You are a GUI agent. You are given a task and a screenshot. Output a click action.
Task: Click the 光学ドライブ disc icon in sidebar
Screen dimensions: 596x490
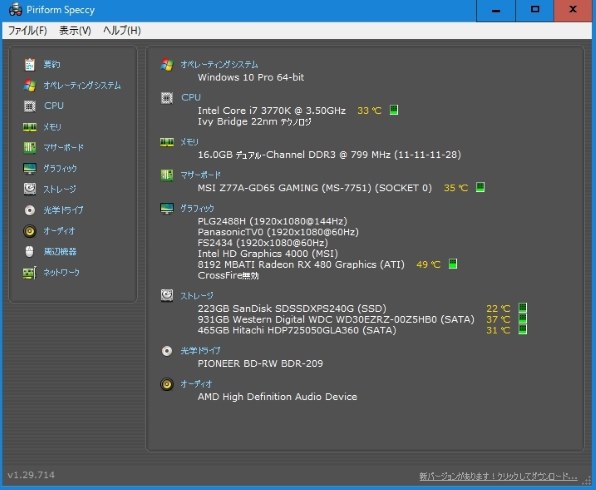[x=30, y=210]
